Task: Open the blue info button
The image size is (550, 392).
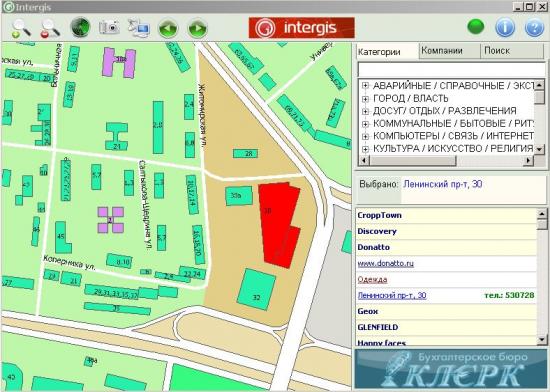Action: click(505, 27)
